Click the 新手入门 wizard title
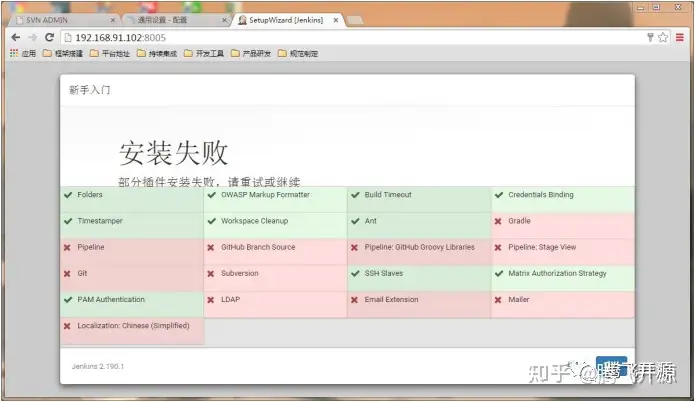The height and width of the screenshot is (402, 695). 90,90
